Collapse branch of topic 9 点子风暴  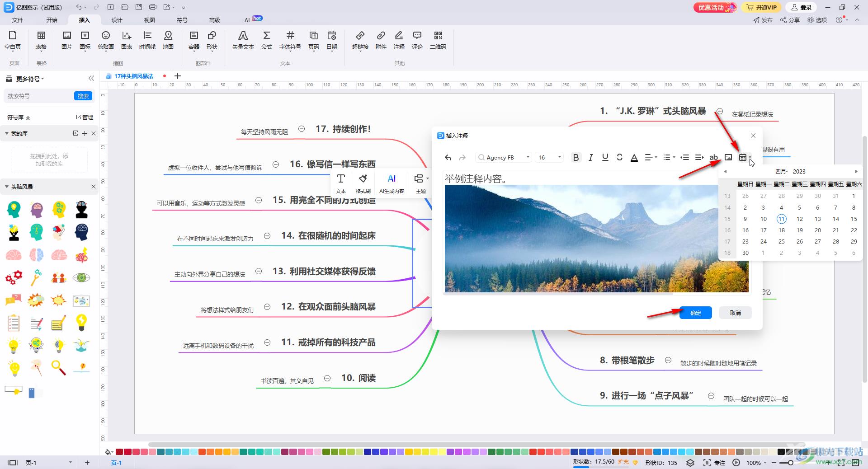pyautogui.click(x=711, y=396)
